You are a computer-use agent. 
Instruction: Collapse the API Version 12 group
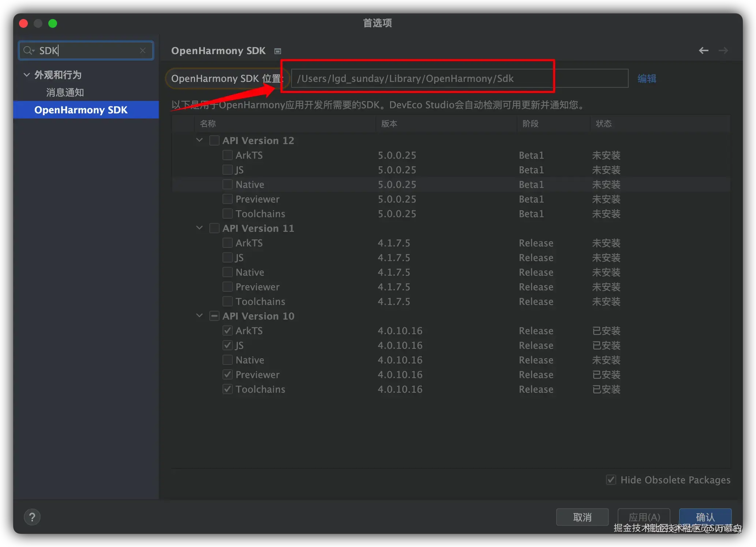click(199, 140)
